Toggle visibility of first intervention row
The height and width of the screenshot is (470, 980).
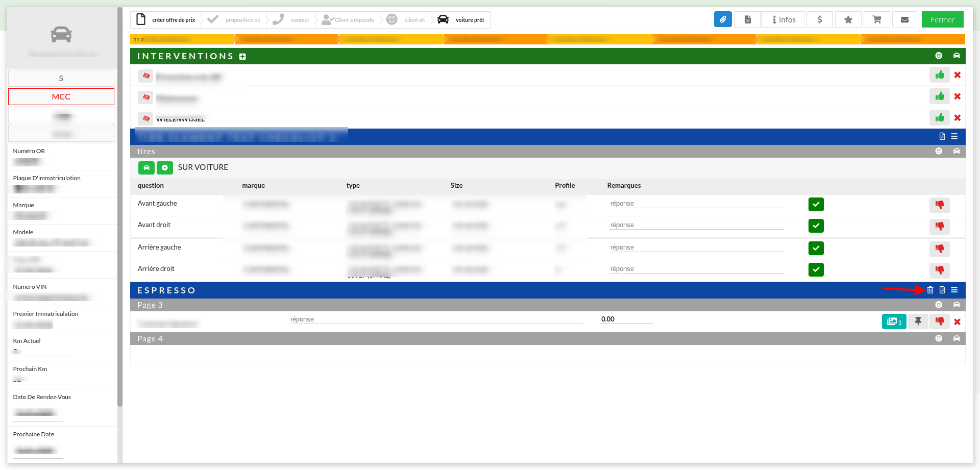(146, 76)
